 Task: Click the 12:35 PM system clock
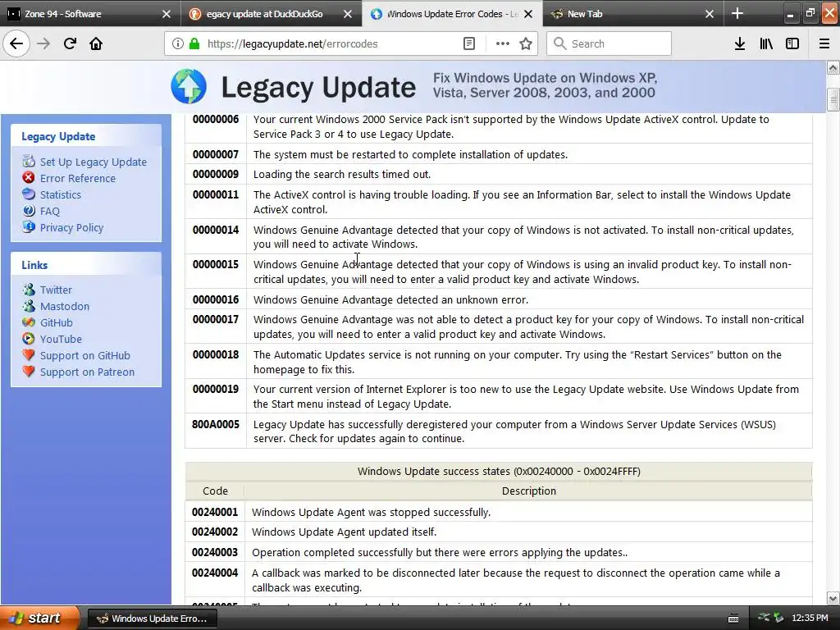point(810,619)
